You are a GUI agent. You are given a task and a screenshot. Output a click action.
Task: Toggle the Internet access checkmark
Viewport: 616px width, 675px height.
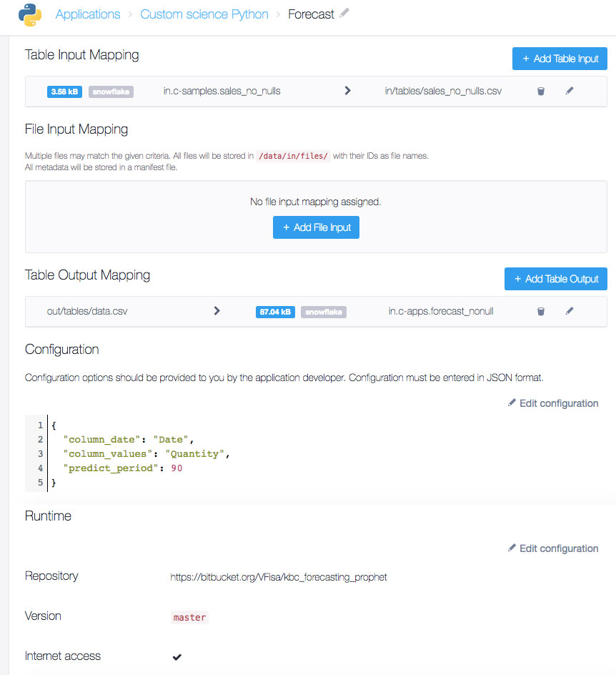coord(177,656)
